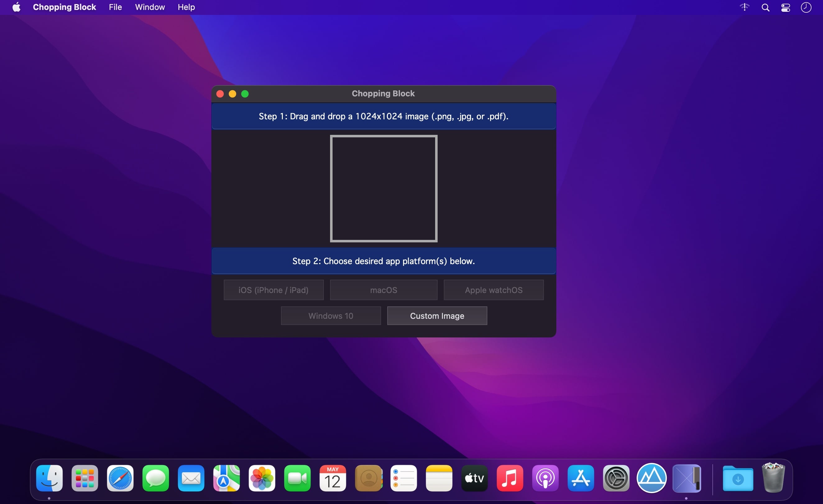The width and height of the screenshot is (823, 504).
Task: Launch Apple TV from dock
Action: point(474,478)
